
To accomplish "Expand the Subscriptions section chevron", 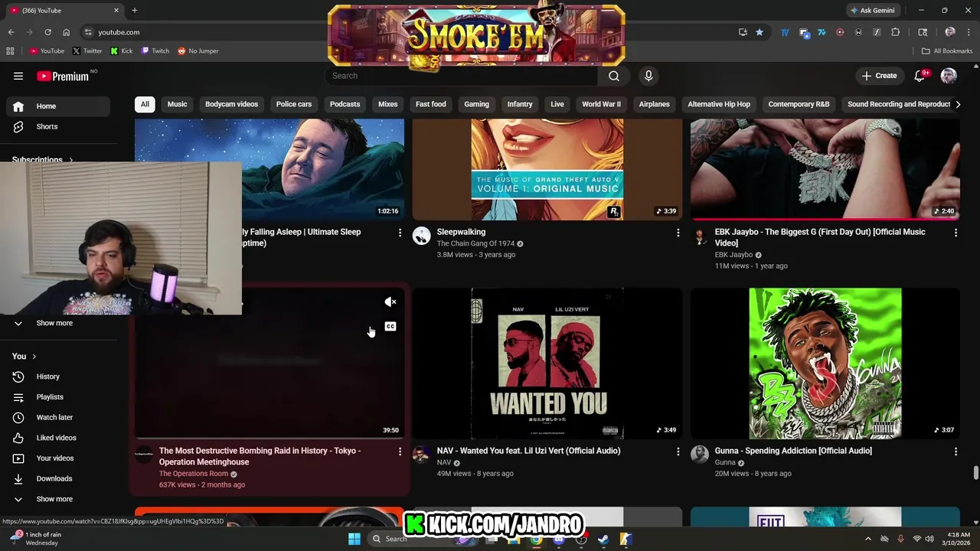I will pos(71,160).
